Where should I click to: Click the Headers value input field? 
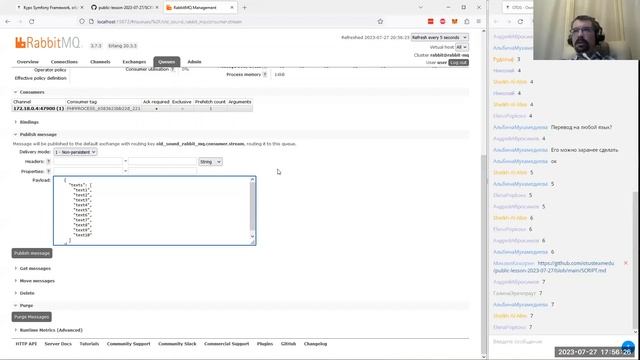pos(162,162)
